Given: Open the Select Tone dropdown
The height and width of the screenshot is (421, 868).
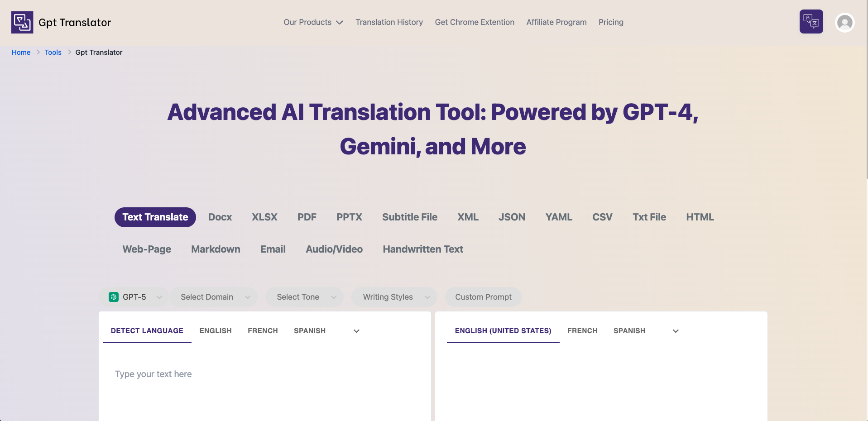Looking at the screenshot, I should [304, 297].
